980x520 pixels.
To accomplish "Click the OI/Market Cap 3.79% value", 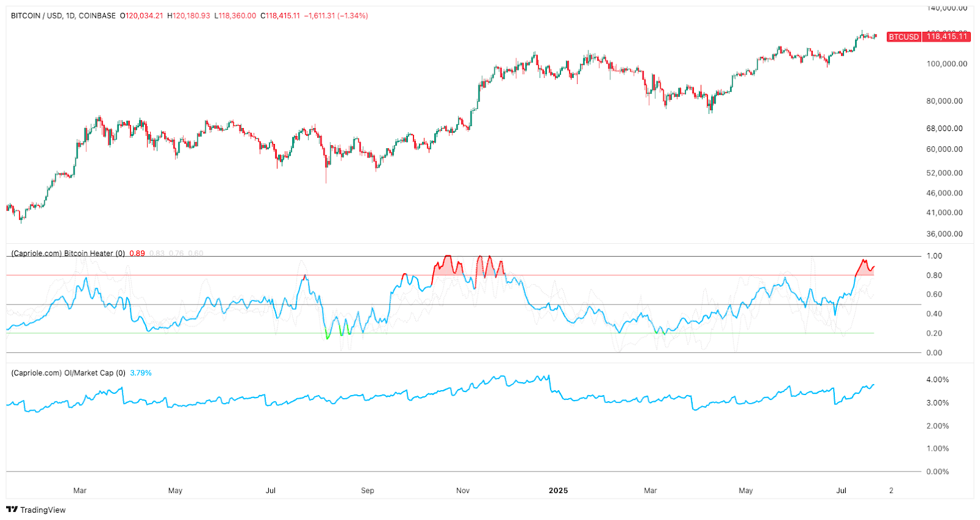I will tap(141, 373).
